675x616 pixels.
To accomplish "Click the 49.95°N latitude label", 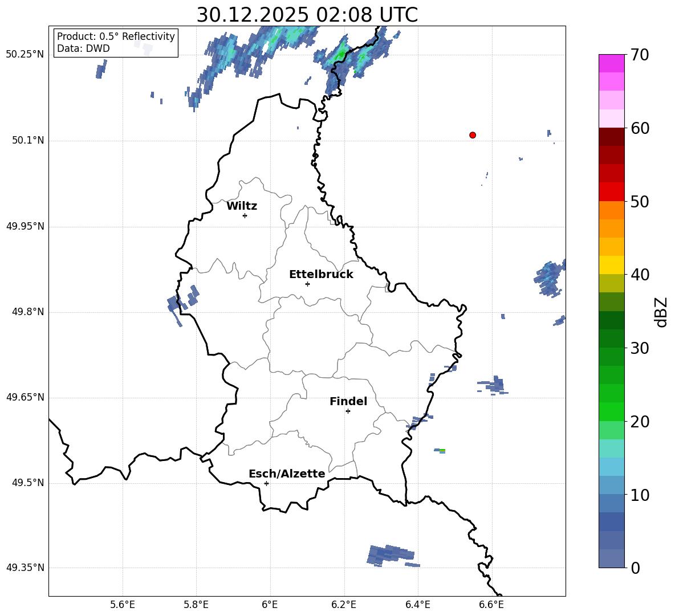I will point(25,226).
